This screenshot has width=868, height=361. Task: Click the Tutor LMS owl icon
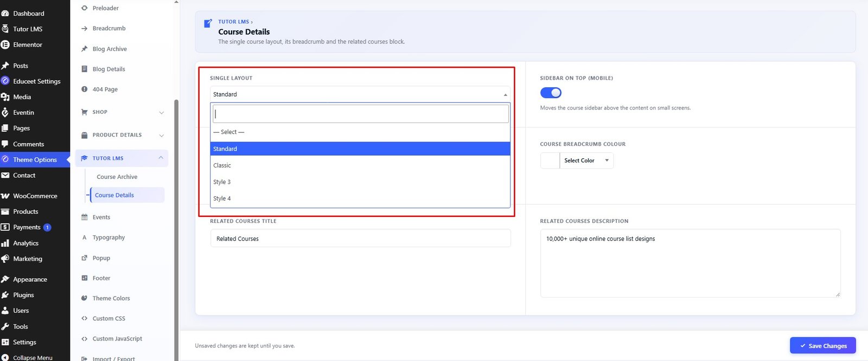5,29
